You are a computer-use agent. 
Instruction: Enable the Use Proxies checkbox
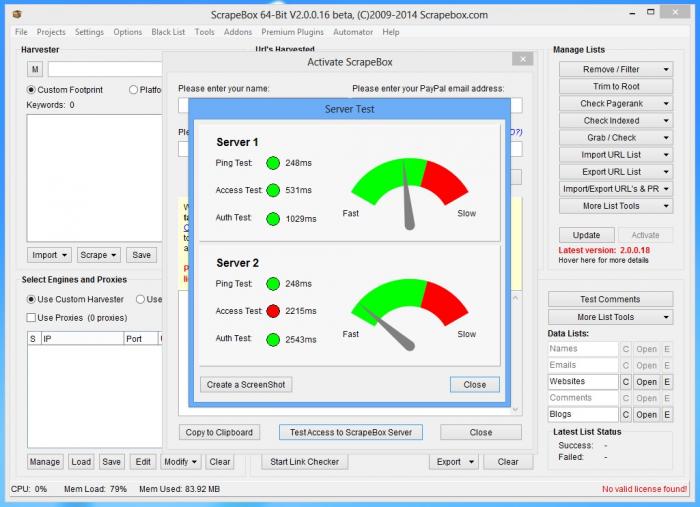31,317
